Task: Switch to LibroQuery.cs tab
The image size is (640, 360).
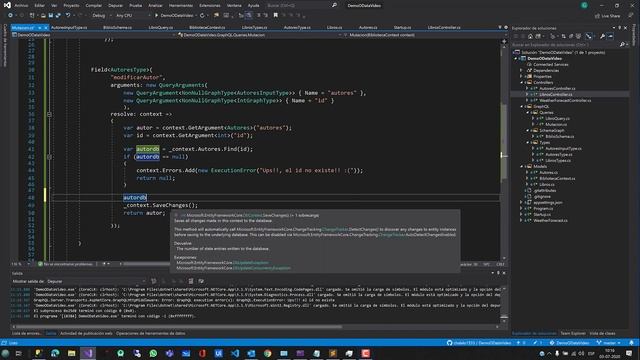Action: point(161,27)
